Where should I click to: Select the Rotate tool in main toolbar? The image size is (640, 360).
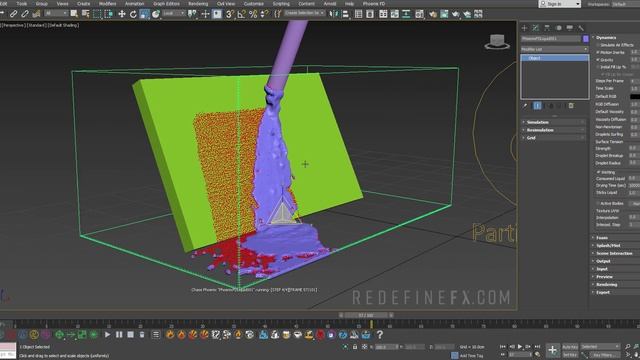tap(133, 14)
